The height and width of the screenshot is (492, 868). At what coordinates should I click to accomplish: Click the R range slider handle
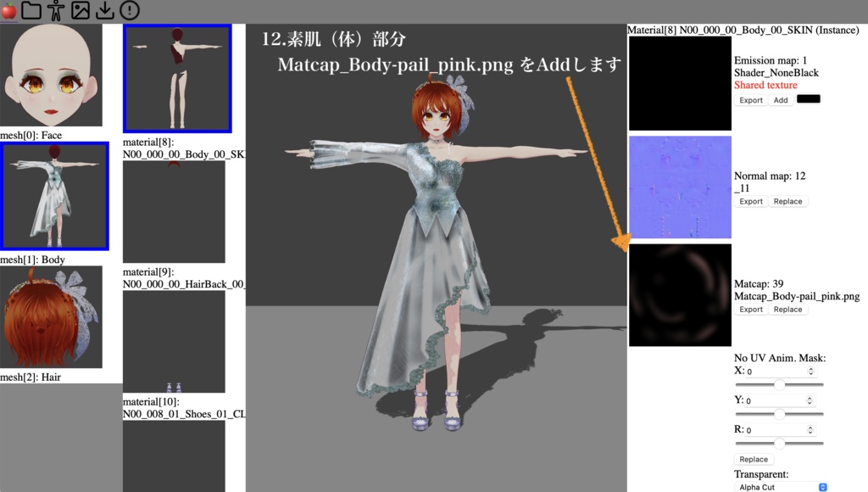click(x=780, y=444)
